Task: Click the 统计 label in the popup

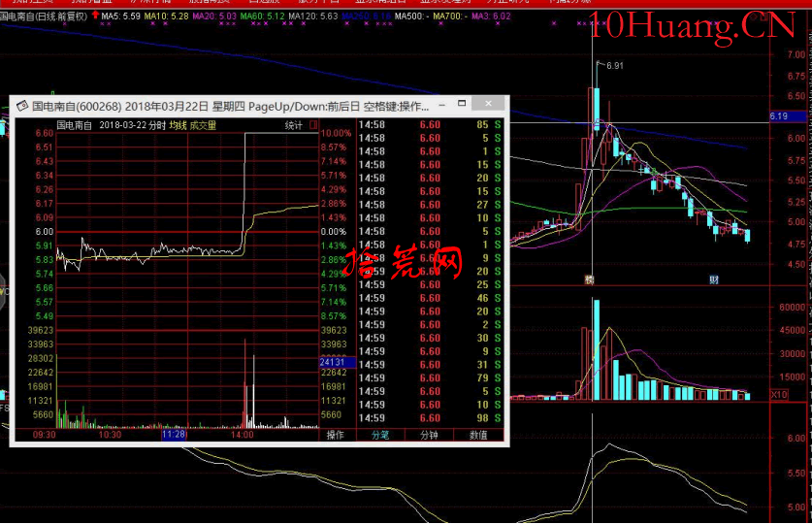Action: (294, 125)
